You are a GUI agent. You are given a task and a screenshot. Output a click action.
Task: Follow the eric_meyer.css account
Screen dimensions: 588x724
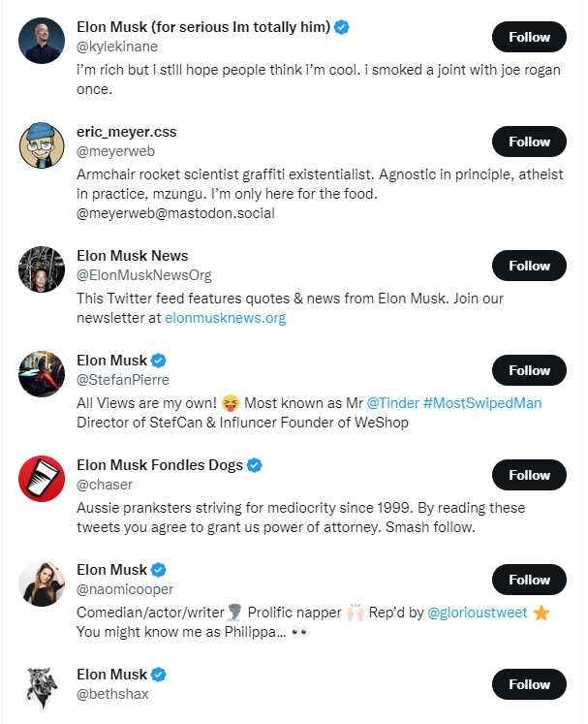pyautogui.click(x=529, y=142)
